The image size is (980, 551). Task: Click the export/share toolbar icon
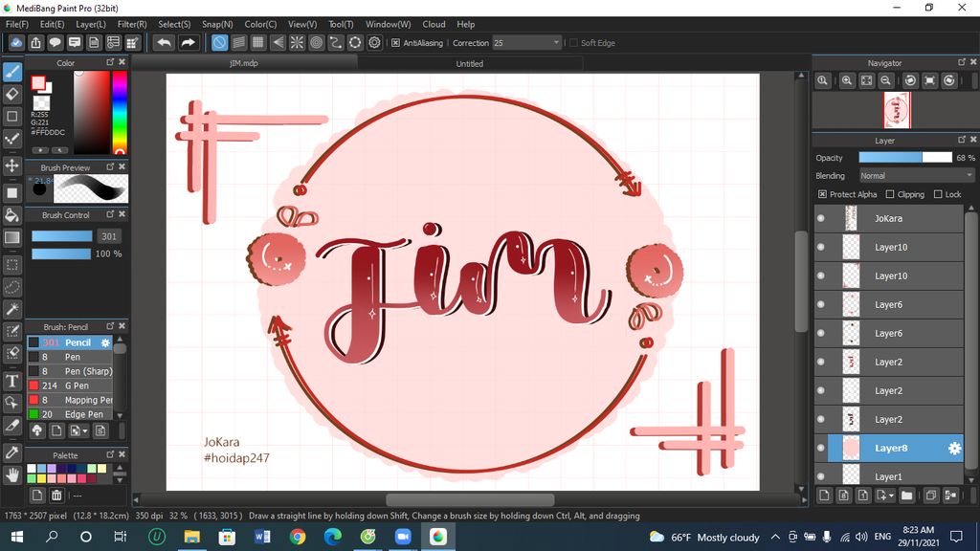[35, 42]
